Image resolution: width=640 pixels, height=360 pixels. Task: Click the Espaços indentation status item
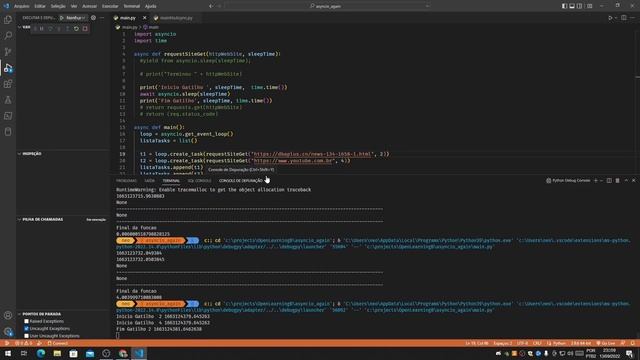[502, 343]
